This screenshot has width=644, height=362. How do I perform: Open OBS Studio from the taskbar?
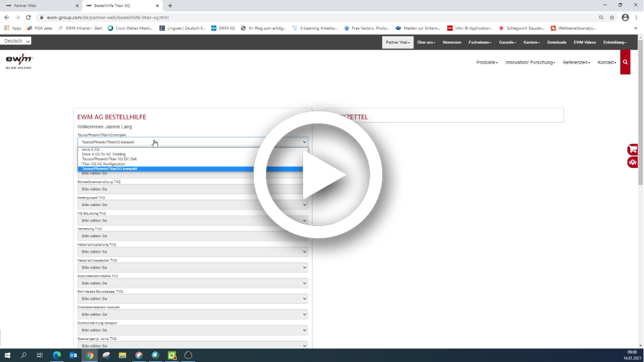coord(188,355)
